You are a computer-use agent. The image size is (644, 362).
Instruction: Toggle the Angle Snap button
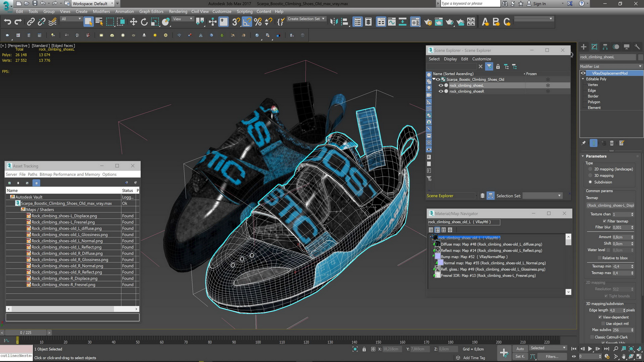pos(247,22)
